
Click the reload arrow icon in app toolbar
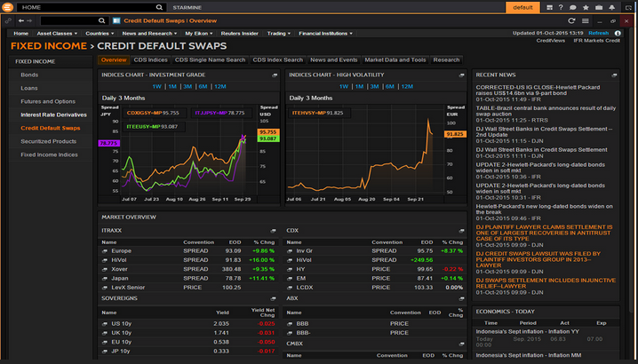(x=571, y=20)
